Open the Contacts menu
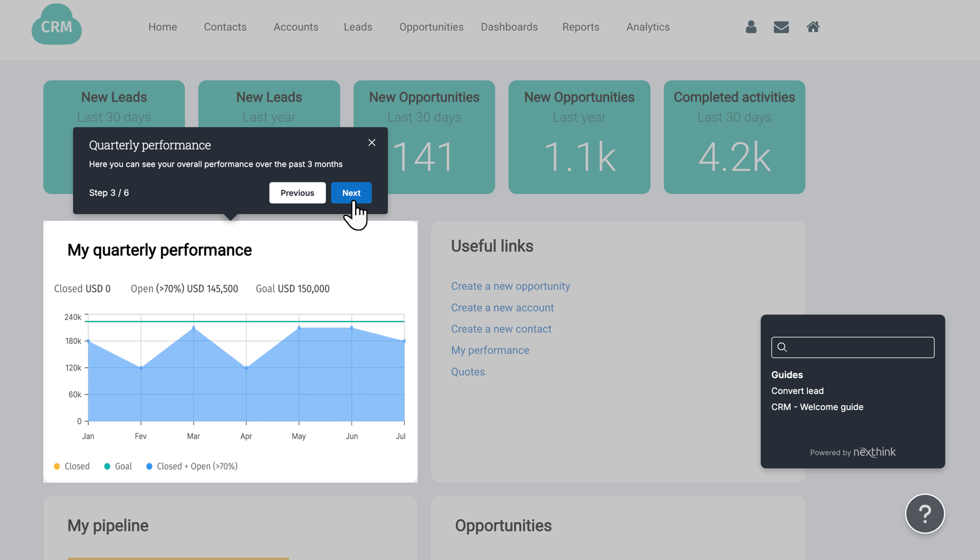Screen dimensions: 980x560 [x=225, y=27]
